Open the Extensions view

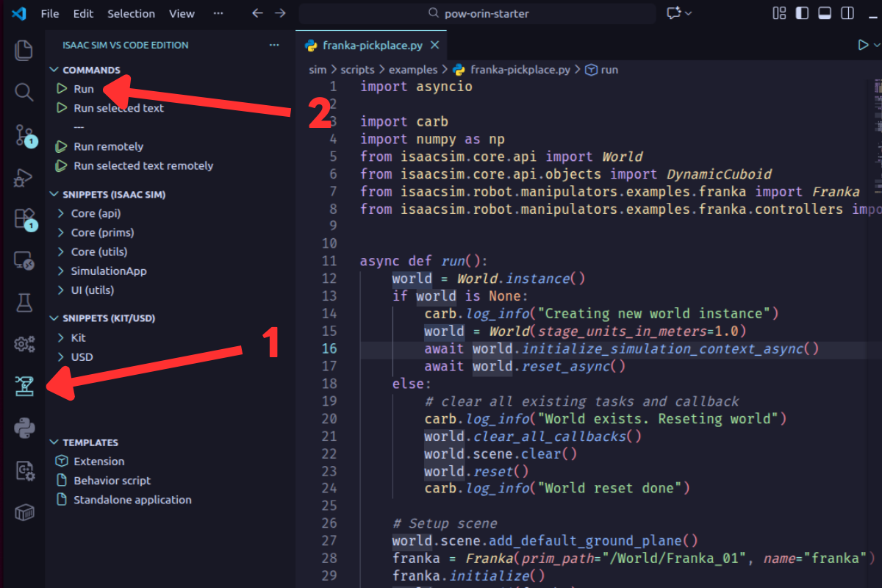24,219
